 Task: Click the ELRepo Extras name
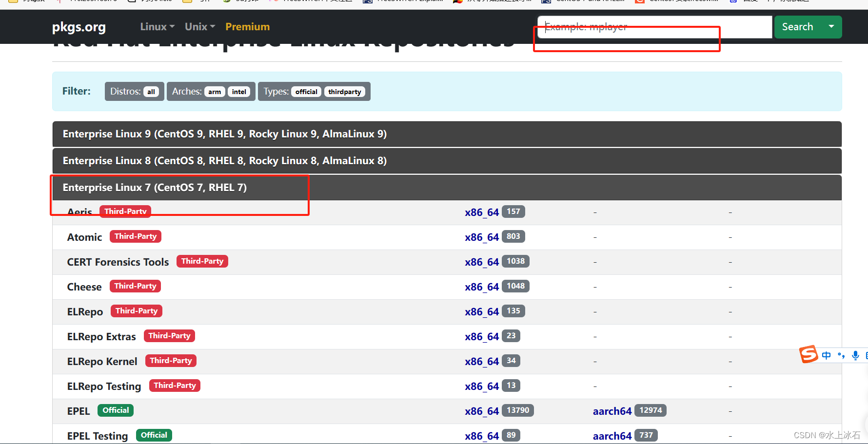(101, 337)
